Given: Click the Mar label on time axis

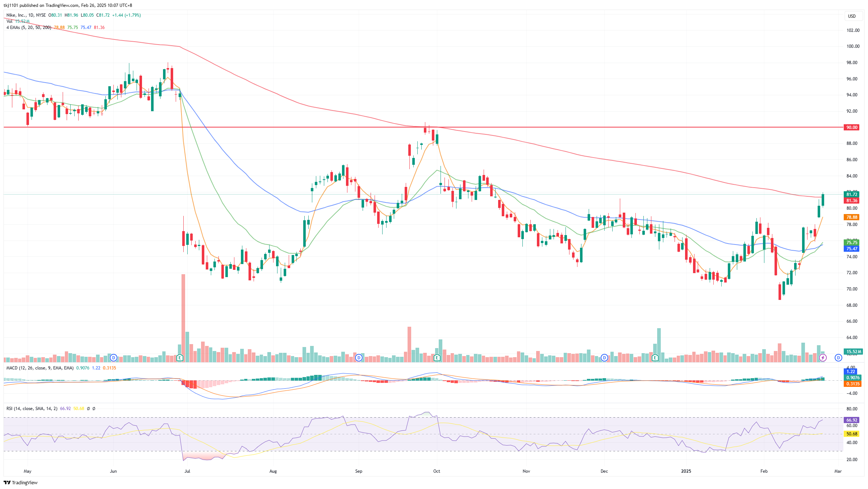Looking at the screenshot, I should pos(838,471).
